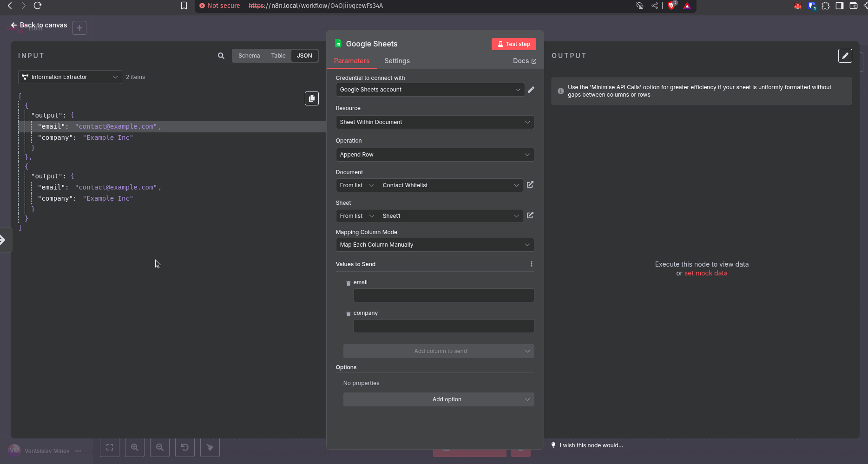The width and height of the screenshot is (868, 464).
Task: Reset the canvas zoom
Action: (185, 447)
